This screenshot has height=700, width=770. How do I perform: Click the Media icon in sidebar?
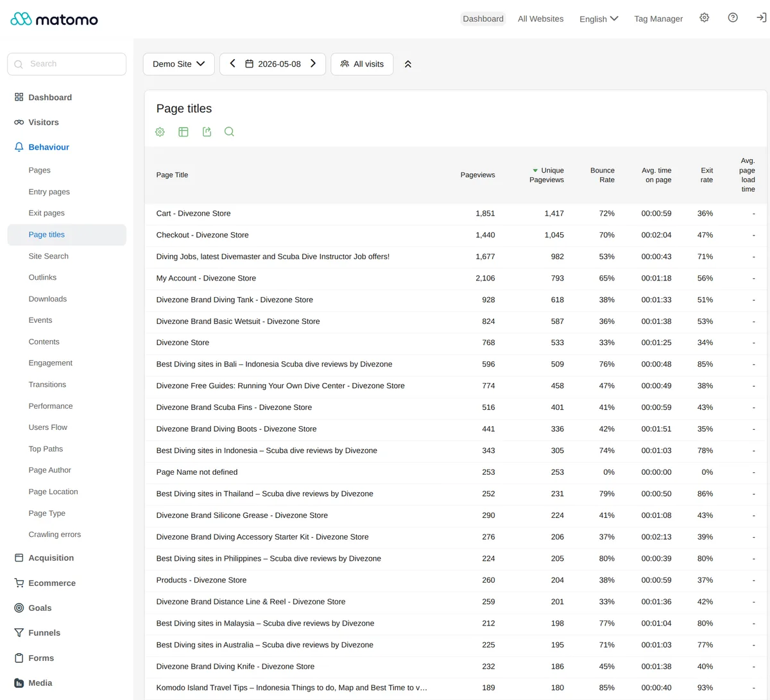[x=19, y=683]
